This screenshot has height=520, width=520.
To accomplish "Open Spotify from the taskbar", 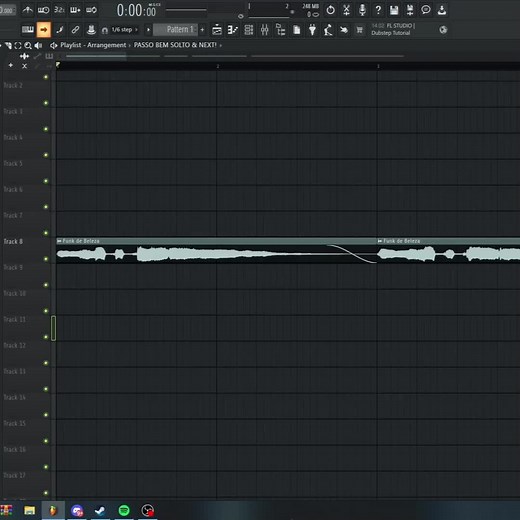I will point(124,510).
